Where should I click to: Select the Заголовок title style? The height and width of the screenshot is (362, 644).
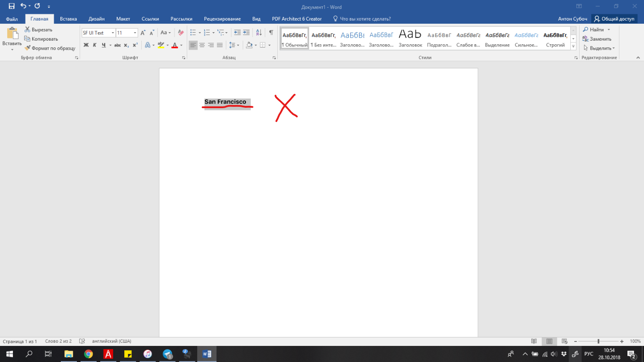tap(410, 38)
